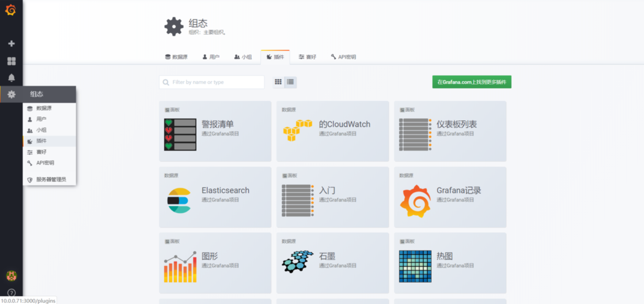644x304 pixels.
Task: Choose 数据源 in the sidebar flyout menu
Action: coord(50,108)
